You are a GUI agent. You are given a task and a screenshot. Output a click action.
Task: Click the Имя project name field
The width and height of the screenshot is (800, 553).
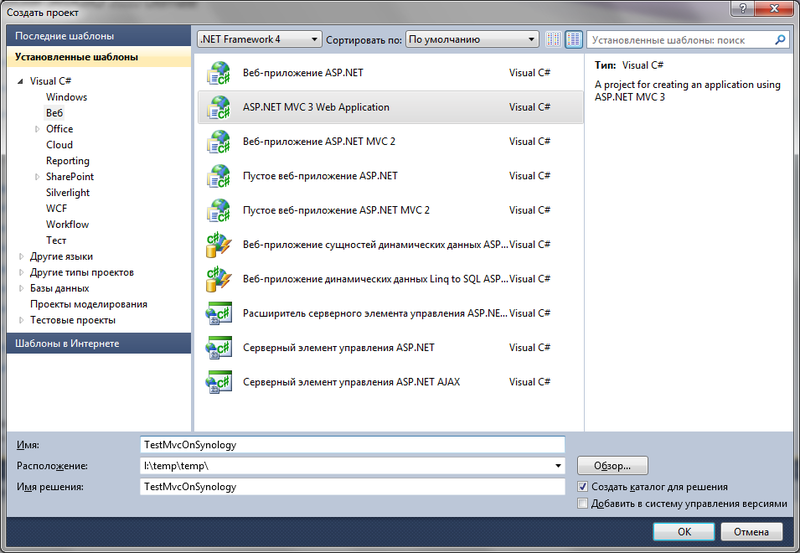pyautogui.click(x=352, y=445)
